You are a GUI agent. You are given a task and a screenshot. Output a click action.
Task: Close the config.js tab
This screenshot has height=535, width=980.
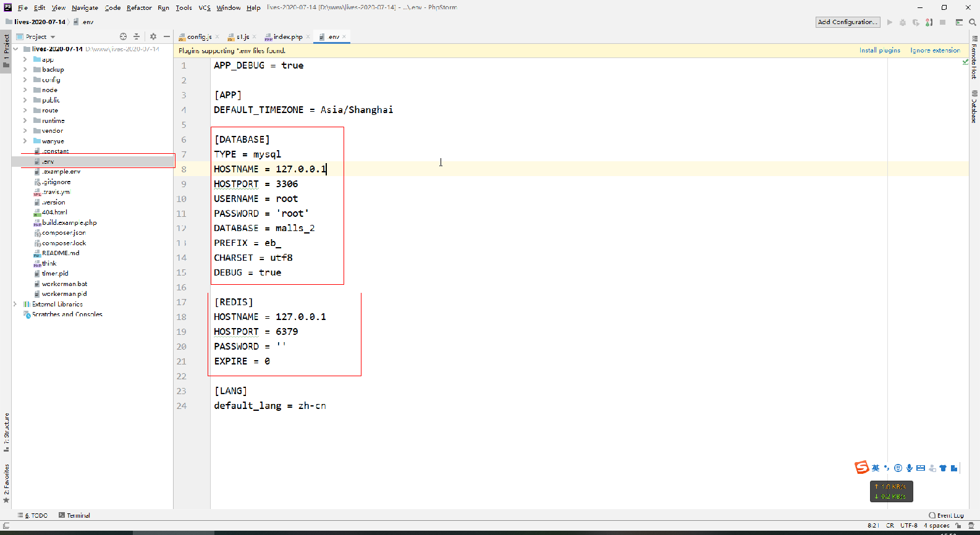pos(218,37)
